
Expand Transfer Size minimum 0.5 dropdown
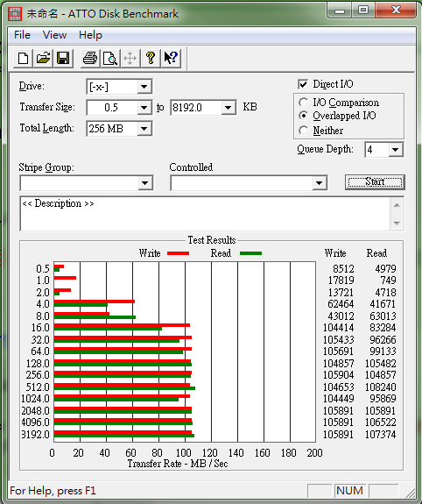(144, 108)
